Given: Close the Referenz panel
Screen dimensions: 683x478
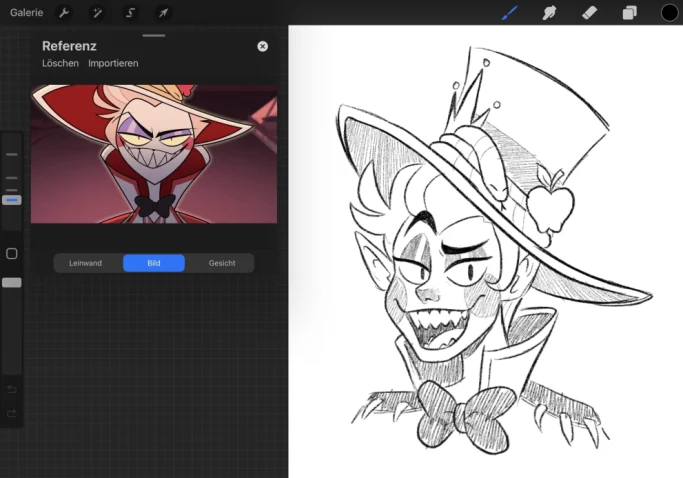Looking at the screenshot, I should point(262,46).
